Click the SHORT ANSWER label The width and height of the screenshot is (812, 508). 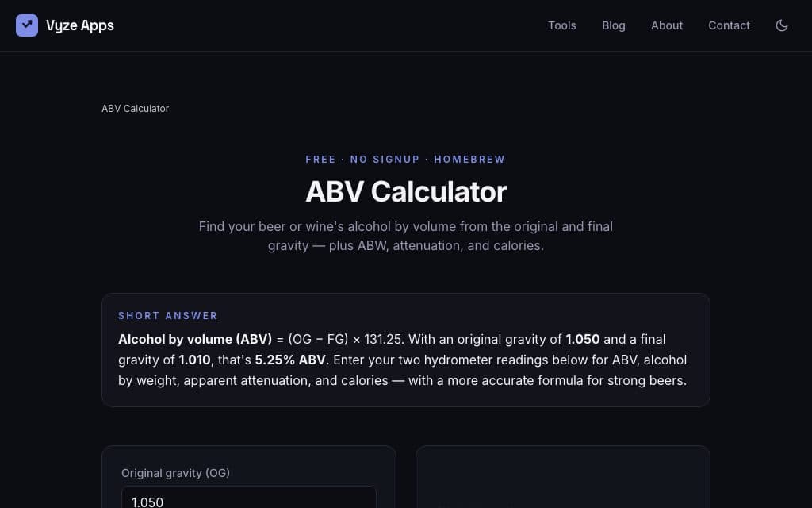(x=168, y=316)
